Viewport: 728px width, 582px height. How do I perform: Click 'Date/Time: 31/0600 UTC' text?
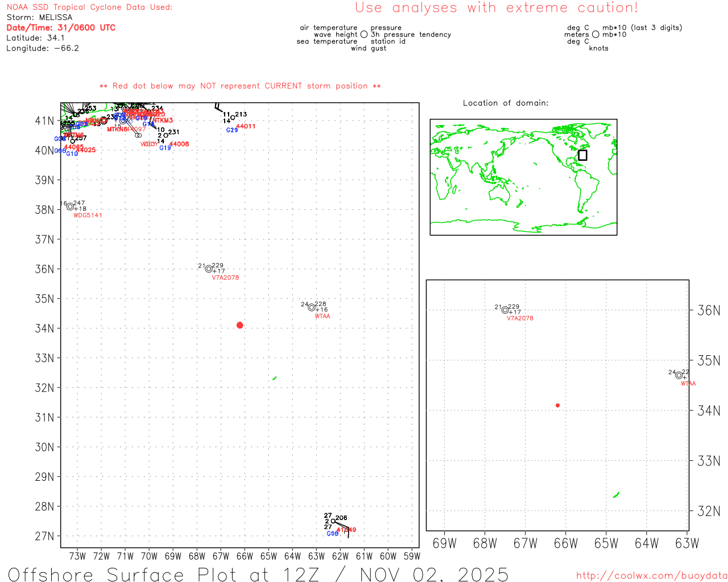tap(61, 28)
